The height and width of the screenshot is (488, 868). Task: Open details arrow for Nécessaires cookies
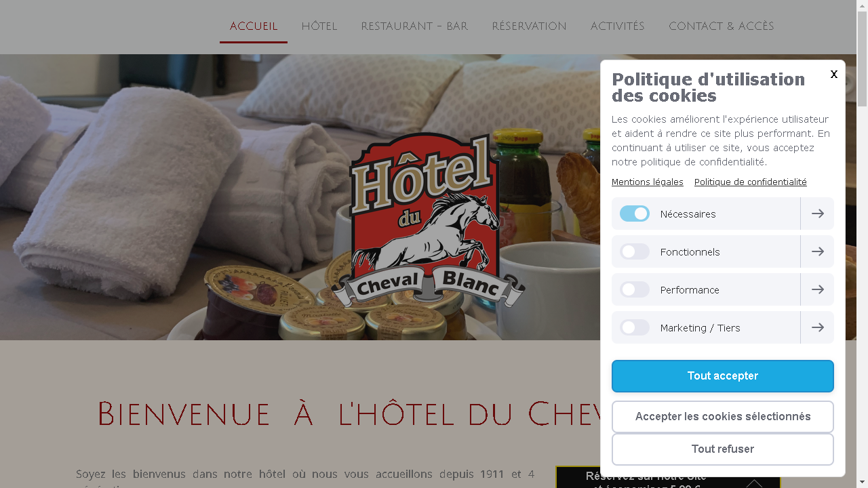[x=817, y=213]
